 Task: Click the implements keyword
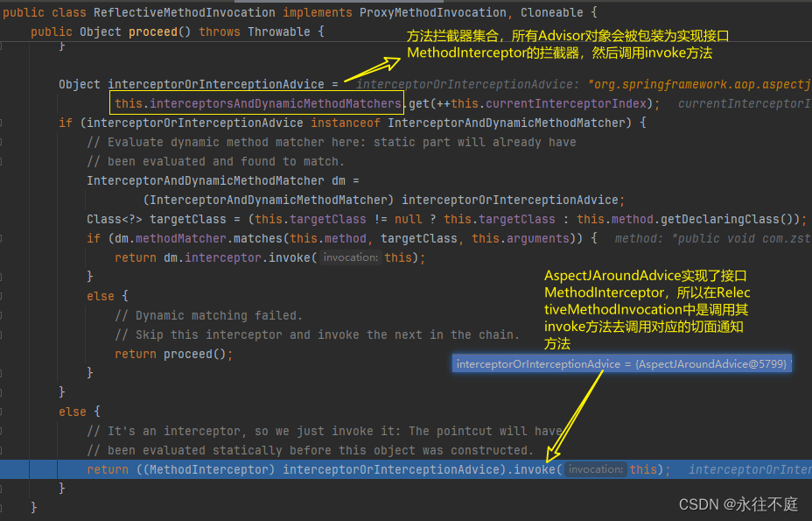coord(318,12)
